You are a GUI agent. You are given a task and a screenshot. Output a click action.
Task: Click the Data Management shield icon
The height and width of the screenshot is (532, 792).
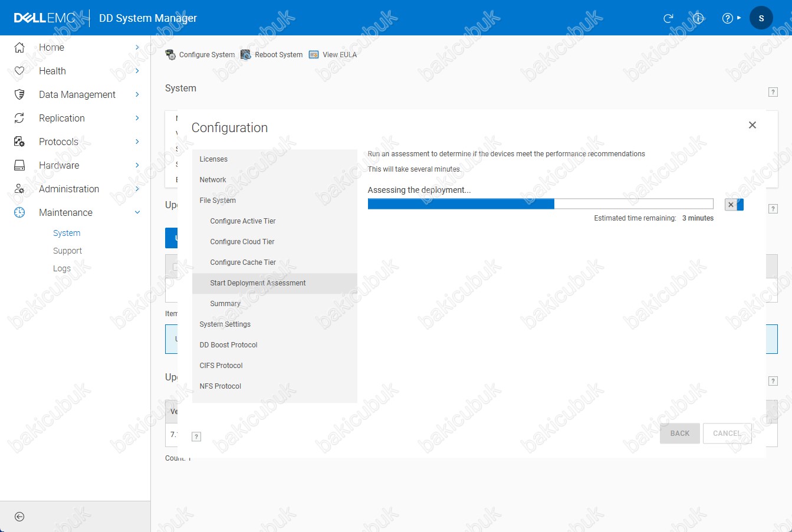(19, 94)
